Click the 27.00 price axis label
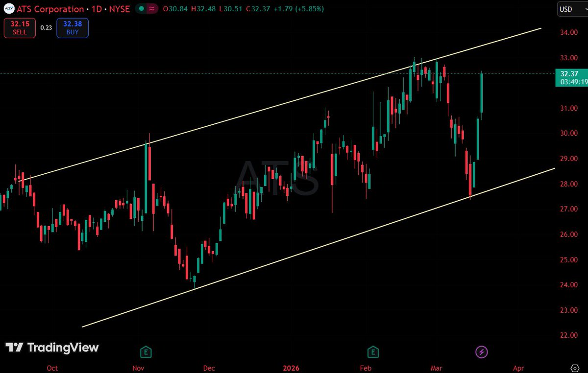Screen dimensions: 588x373 [569, 209]
